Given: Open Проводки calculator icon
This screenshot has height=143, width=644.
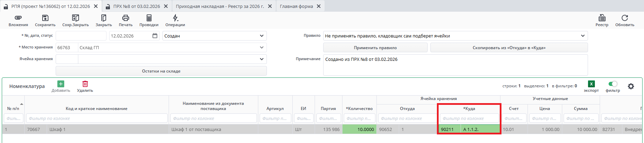Looking at the screenshot, I should tap(149, 18).
